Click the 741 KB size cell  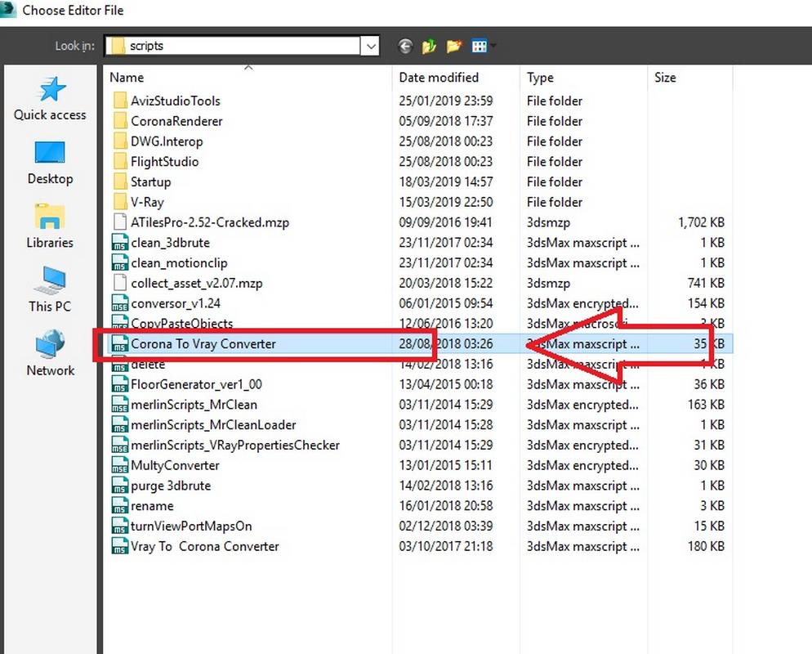pyautogui.click(x=706, y=283)
